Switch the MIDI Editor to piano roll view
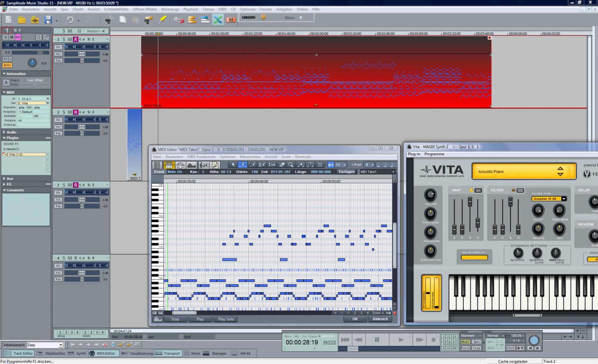Image resolution: width=598 pixels, height=364 pixels. [x=169, y=165]
